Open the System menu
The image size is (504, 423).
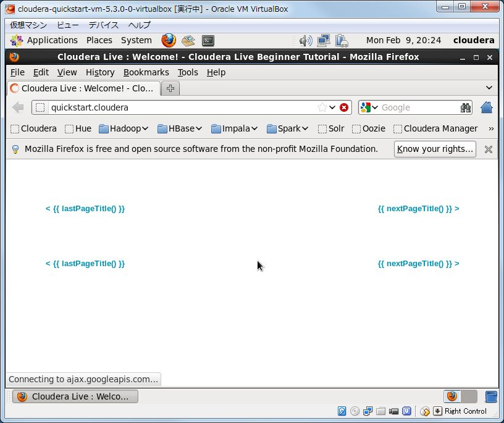(x=136, y=41)
